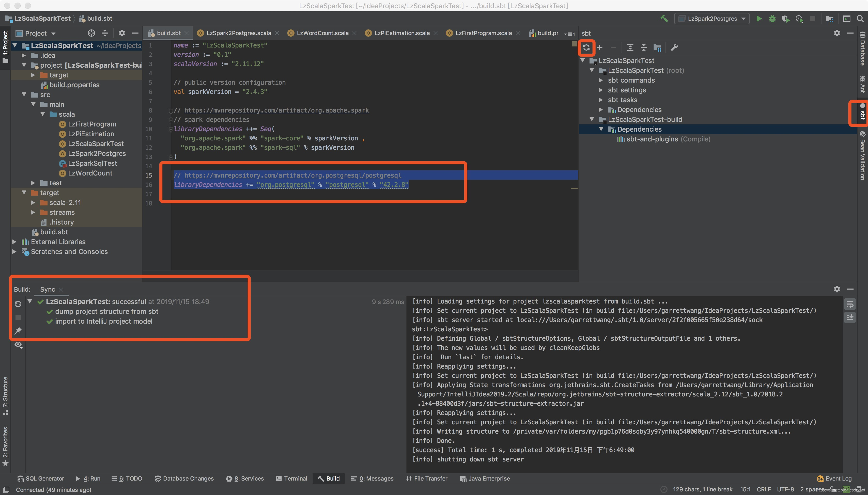
Task: Open the 2: Favorites tool window
Action: [5, 447]
